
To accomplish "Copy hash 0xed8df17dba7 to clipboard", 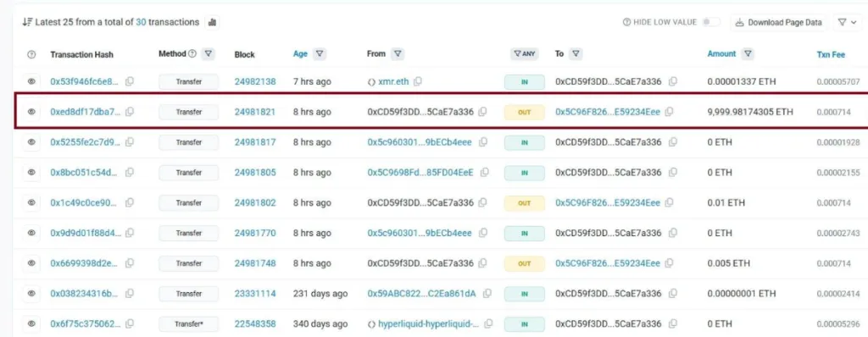I will (x=130, y=112).
